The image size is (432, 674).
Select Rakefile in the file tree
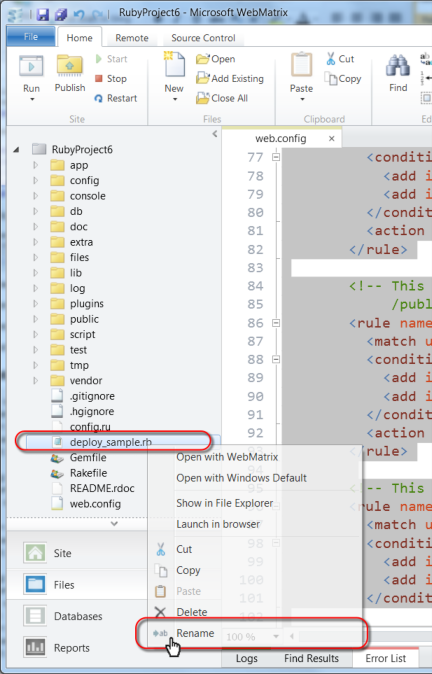[89, 473]
